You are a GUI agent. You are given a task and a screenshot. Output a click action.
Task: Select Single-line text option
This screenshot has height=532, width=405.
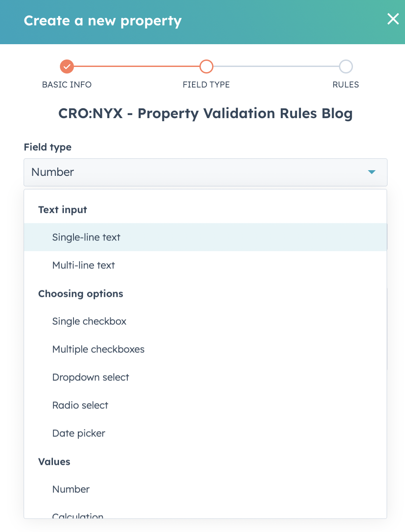pos(86,237)
